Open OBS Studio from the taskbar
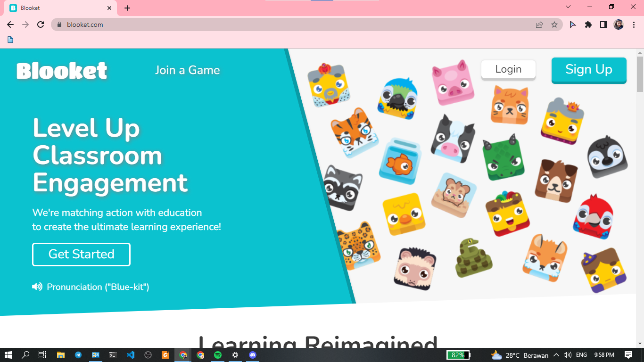The image size is (644, 362). tap(148, 355)
